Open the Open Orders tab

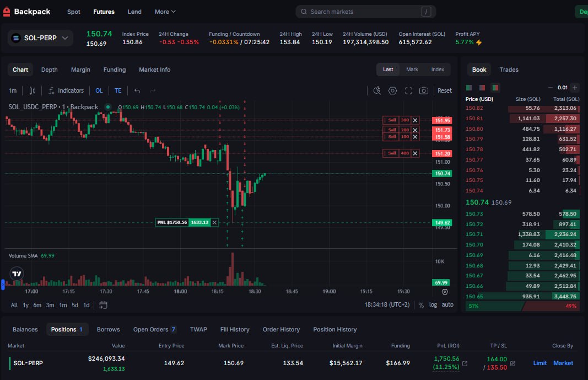point(154,329)
